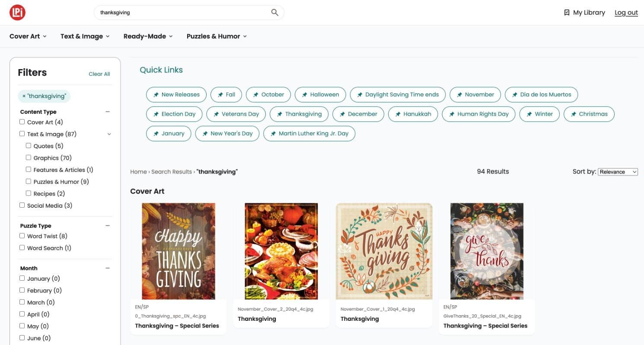The width and height of the screenshot is (644, 345).
Task: Enable the Graphics (70) filter checkbox
Action: [29, 158]
